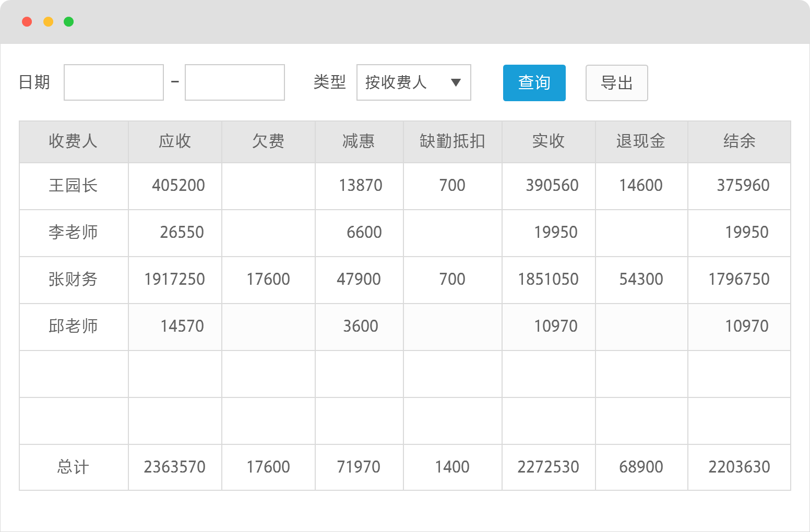Click the 总计 total row label
The image size is (810, 532).
pyautogui.click(x=73, y=467)
